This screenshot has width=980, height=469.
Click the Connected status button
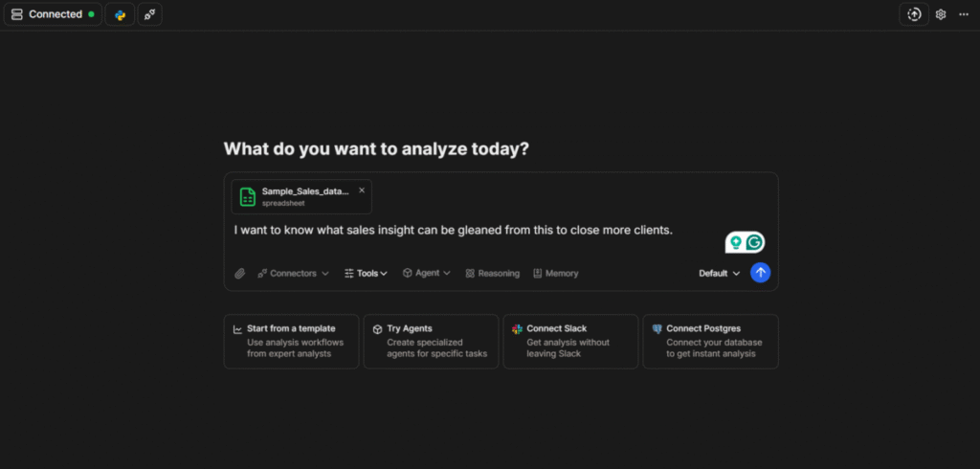pyautogui.click(x=53, y=14)
